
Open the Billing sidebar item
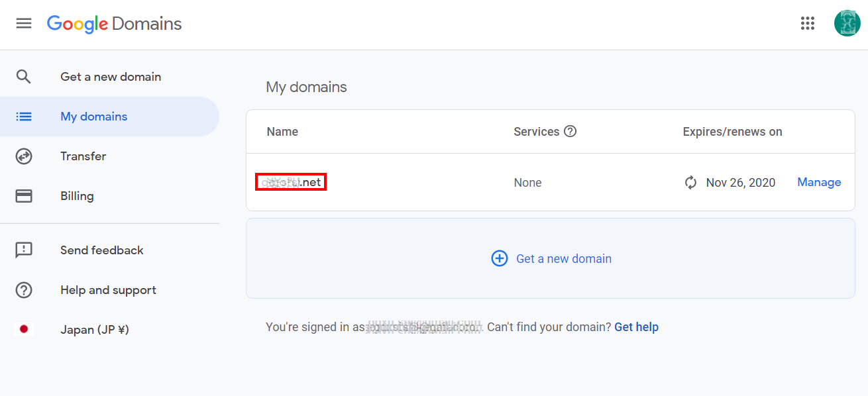pyautogui.click(x=77, y=196)
